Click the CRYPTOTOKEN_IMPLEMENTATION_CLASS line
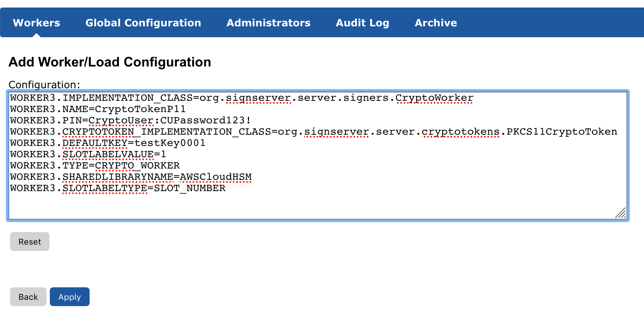The image size is (644, 317). point(313,132)
